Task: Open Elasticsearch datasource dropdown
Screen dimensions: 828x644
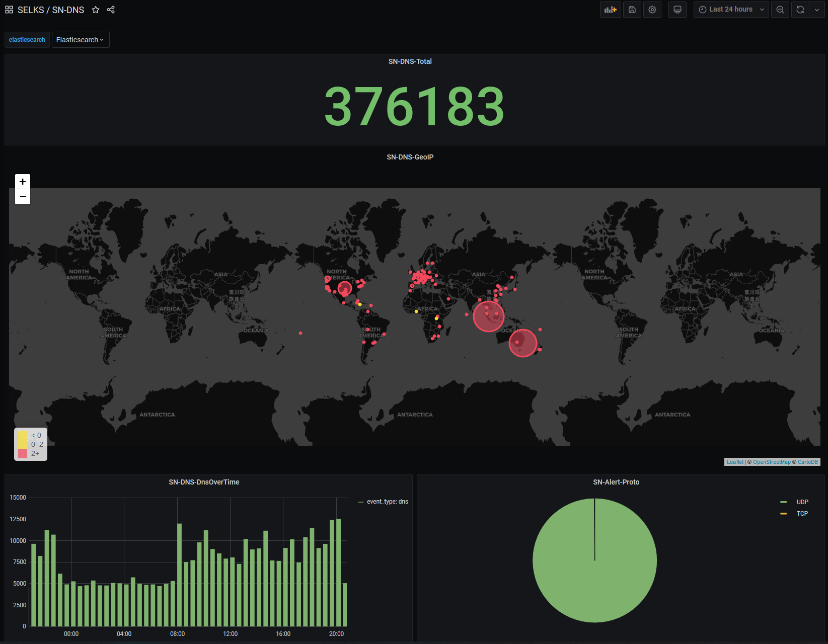Action: pyautogui.click(x=81, y=40)
